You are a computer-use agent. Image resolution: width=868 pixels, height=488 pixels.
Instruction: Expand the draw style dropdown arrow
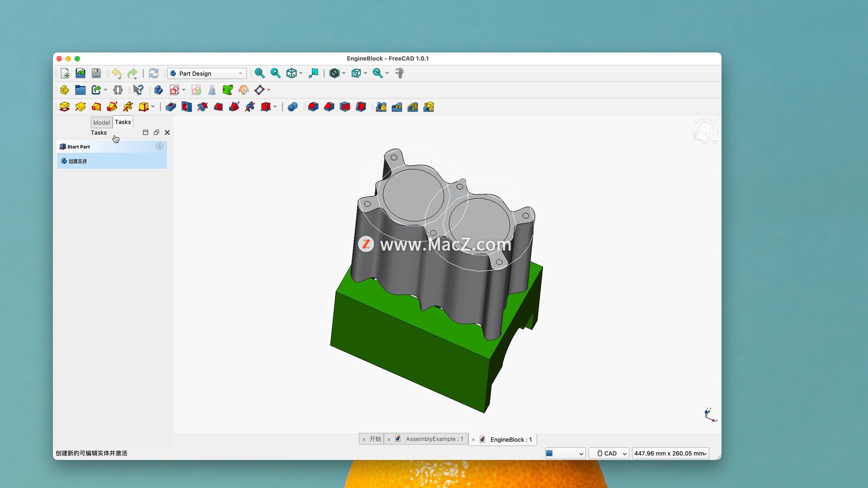coord(344,73)
